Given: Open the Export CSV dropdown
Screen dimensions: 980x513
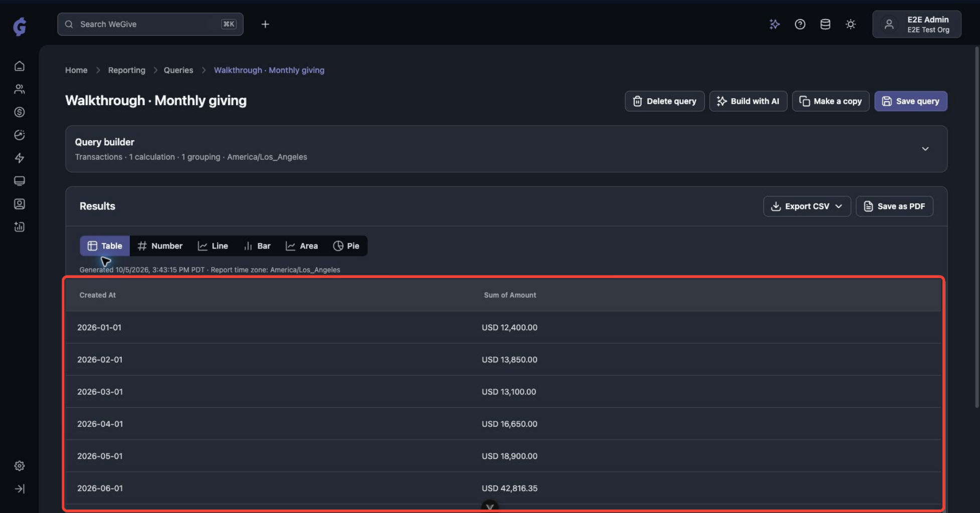Looking at the screenshot, I should point(807,206).
